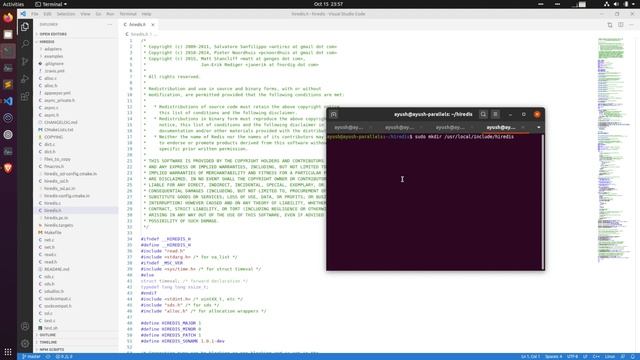Open the clock showing Oct 15 23:57

pos(328,4)
